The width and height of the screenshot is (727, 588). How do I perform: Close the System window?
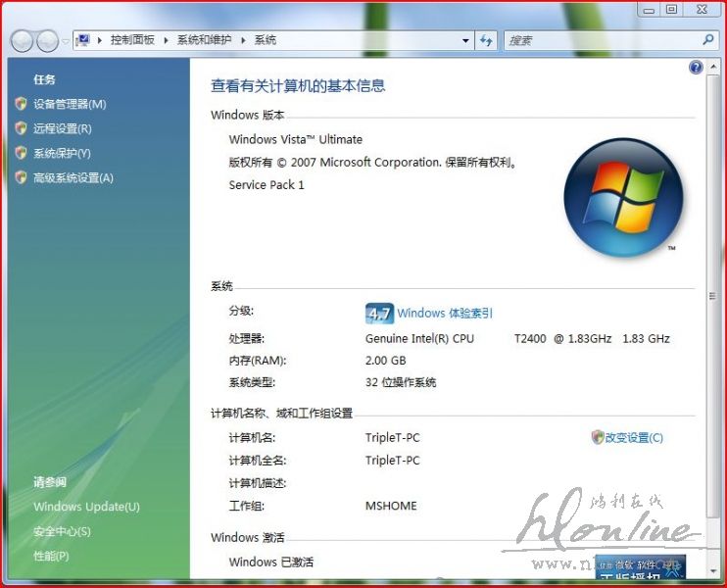point(702,10)
